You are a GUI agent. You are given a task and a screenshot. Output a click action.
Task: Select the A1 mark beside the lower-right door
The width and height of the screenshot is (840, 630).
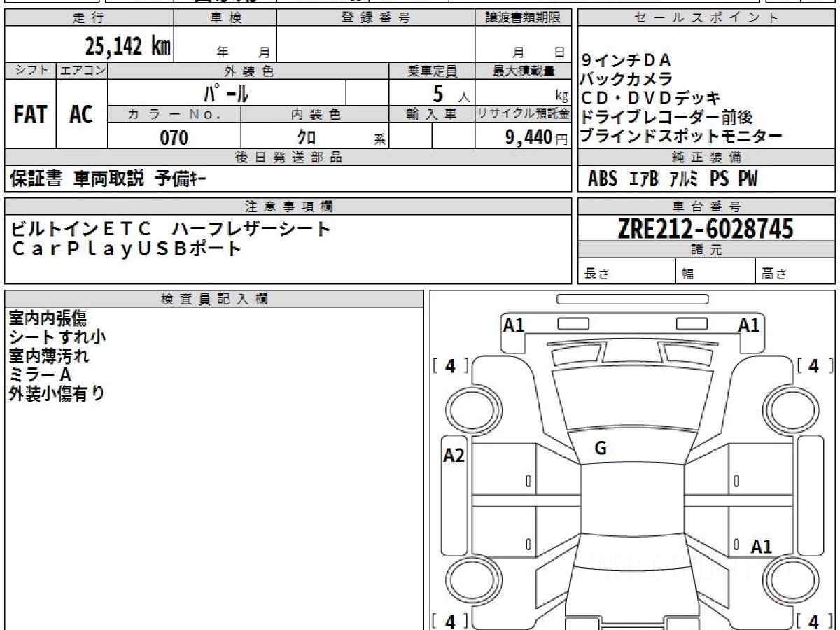coord(761,547)
